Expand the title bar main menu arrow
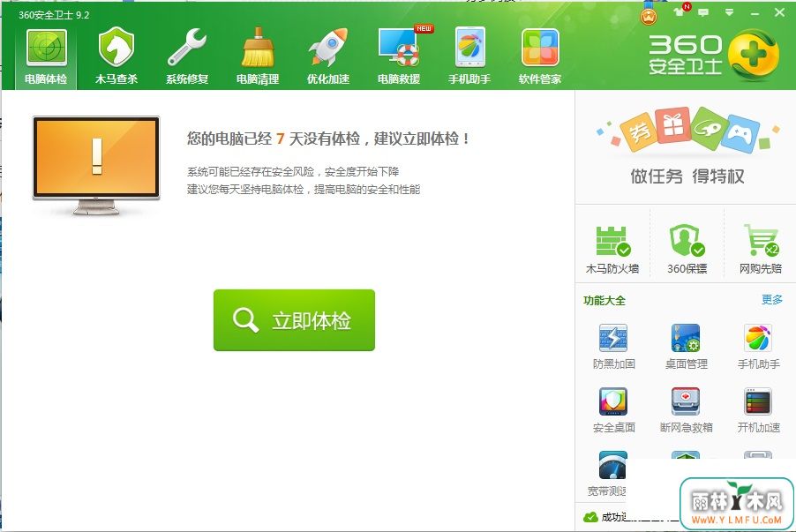 pyautogui.click(x=729, y=12)
